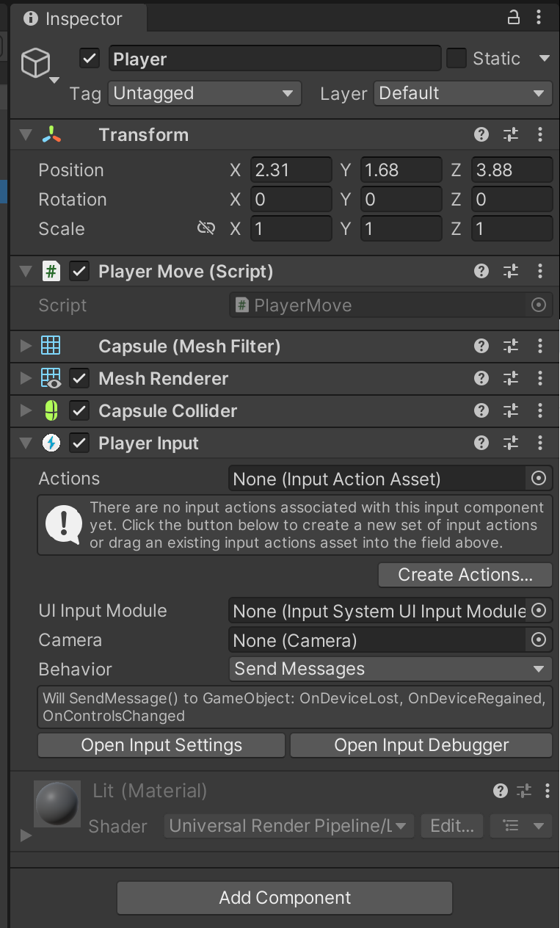Toggle Scale constrained proportions link icon

[x=206, y=228]
